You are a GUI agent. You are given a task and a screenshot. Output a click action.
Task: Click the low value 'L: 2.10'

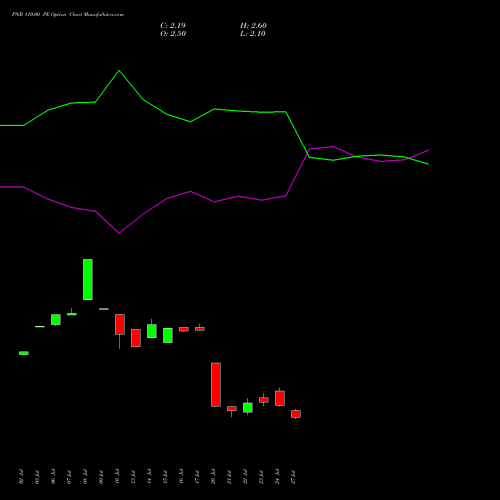click(253, 34)
